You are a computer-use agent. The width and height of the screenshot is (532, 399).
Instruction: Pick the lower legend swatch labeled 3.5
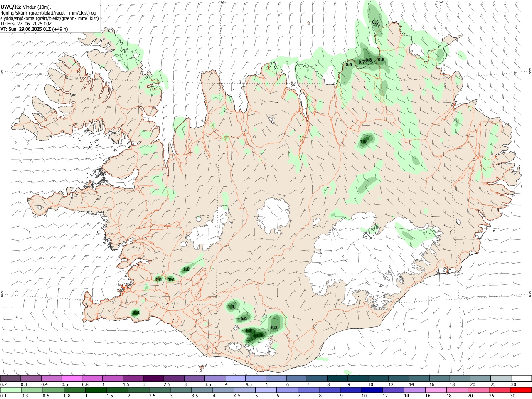(x=202, y=390)
